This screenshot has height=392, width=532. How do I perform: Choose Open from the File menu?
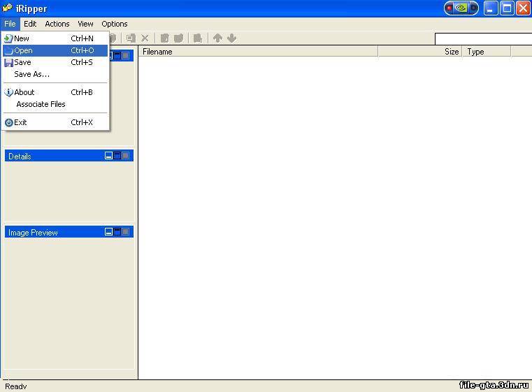(55, 50)
